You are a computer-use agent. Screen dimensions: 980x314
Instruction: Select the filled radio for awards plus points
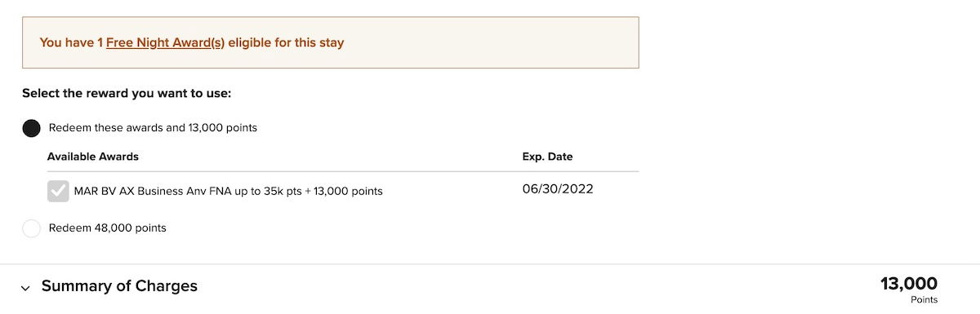31,128
